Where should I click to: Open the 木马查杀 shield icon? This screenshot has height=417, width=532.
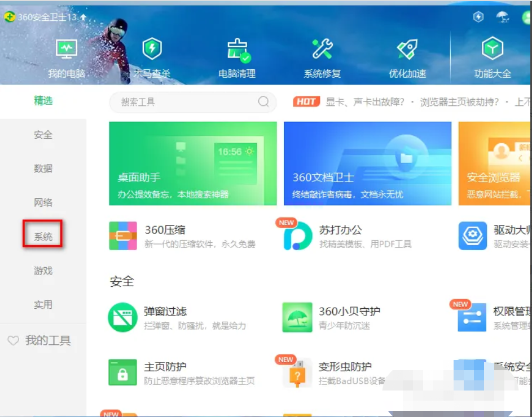152,48
